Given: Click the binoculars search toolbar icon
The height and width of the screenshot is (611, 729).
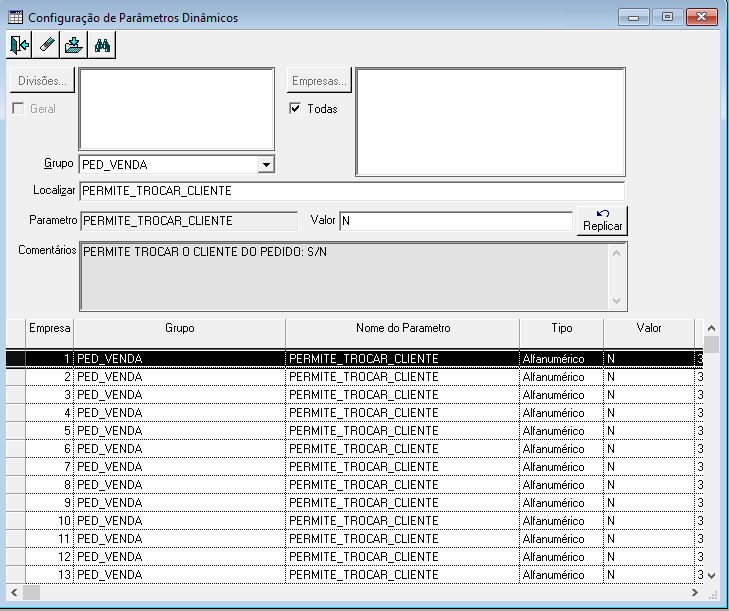Looking at the screenshot, I should 102,45.
